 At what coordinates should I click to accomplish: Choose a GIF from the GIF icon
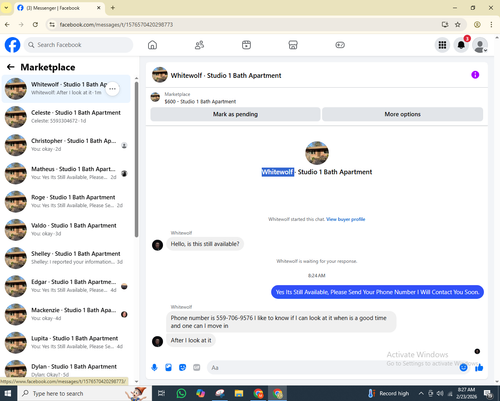[x=197, y=367]
